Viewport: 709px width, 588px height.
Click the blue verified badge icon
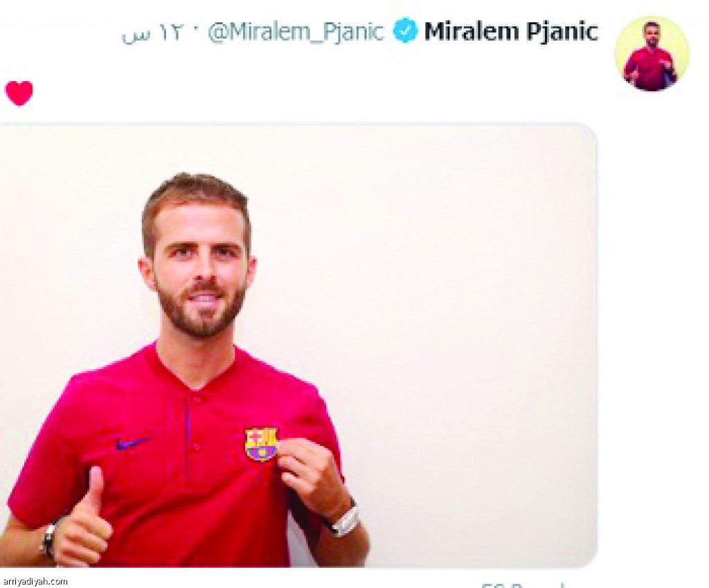(x=404, y=30)
